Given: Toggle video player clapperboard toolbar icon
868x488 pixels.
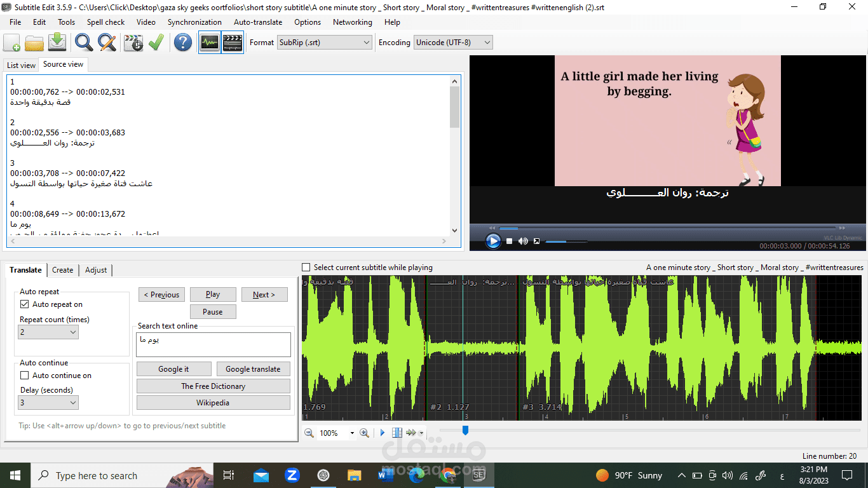Looking at the screenshot, I should pyautogui.click(x=233, y=43).
